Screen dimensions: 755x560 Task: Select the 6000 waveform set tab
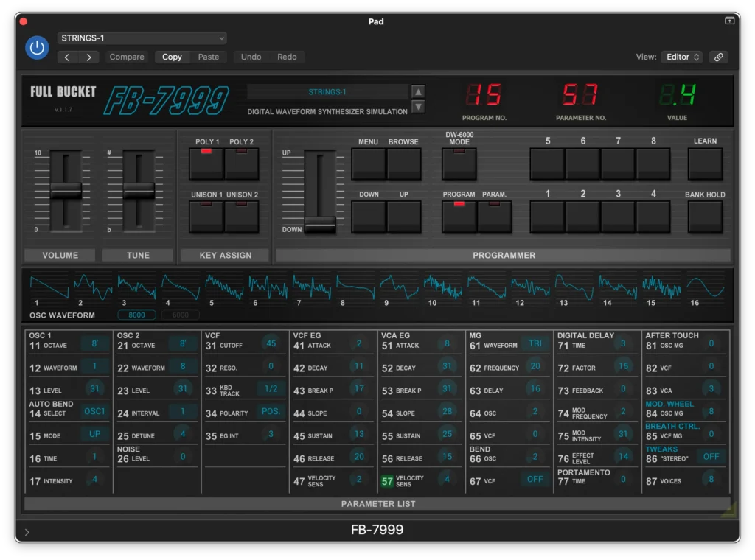point(181,315)
